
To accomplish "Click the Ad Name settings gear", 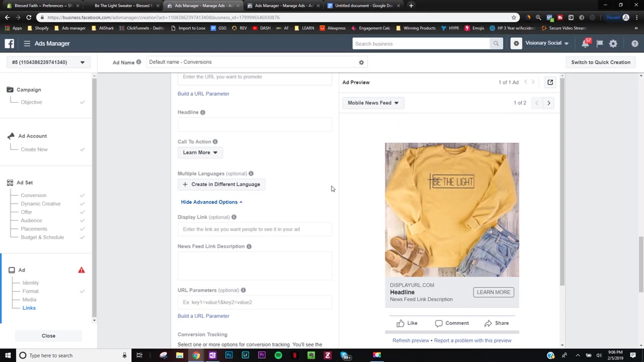I will pos(361,63).
